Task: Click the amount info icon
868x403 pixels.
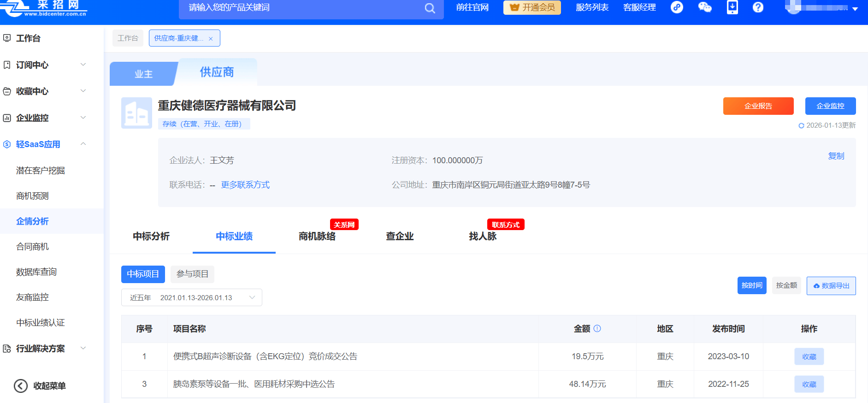Action: click(597, 328)
